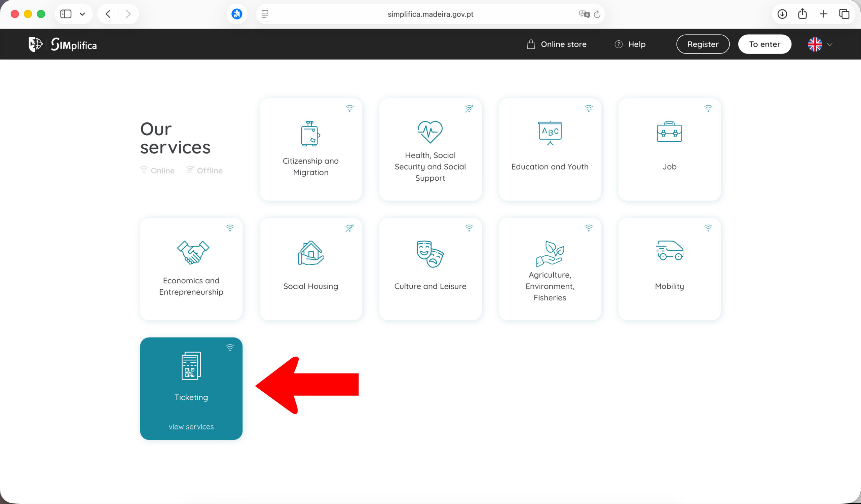Open the Citizenship and Migration suitcase icon
Image resolution: width=861 pixels, height=504 pixels.
(x=310, y=134)
